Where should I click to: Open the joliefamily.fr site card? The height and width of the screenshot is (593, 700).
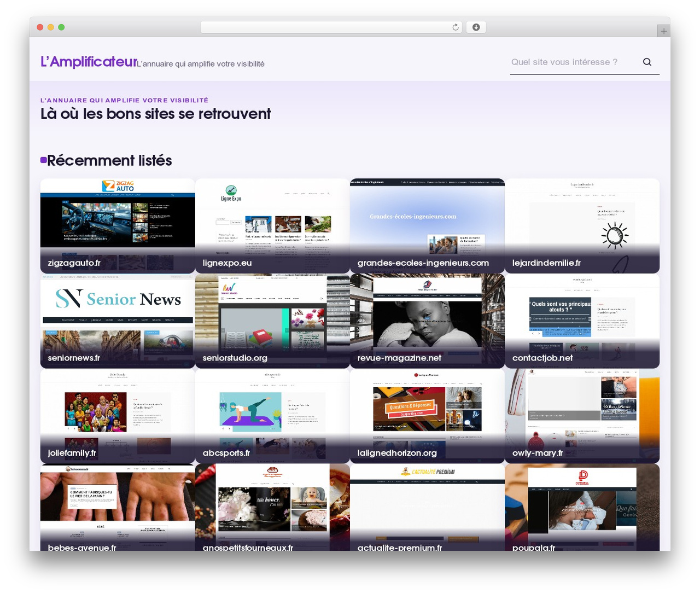click(118, 416)
